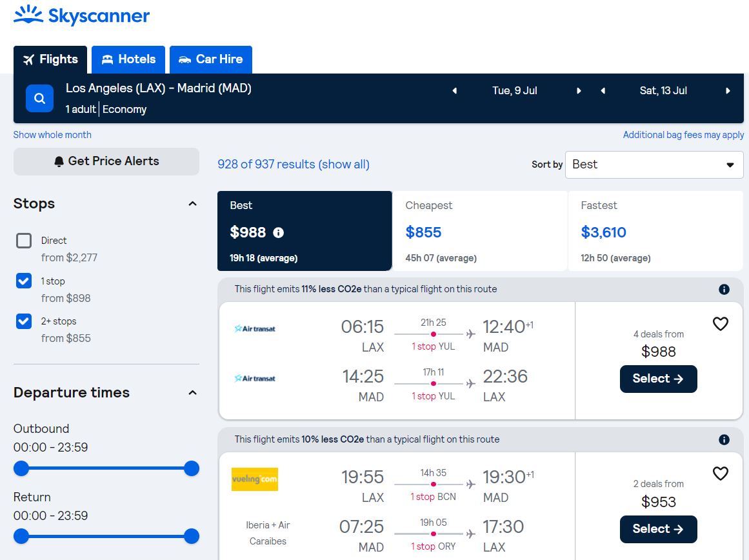This screenshot has width=749, height=560.
Task: Click the Vueling airline logo
Action: click(x=255, y=479)
